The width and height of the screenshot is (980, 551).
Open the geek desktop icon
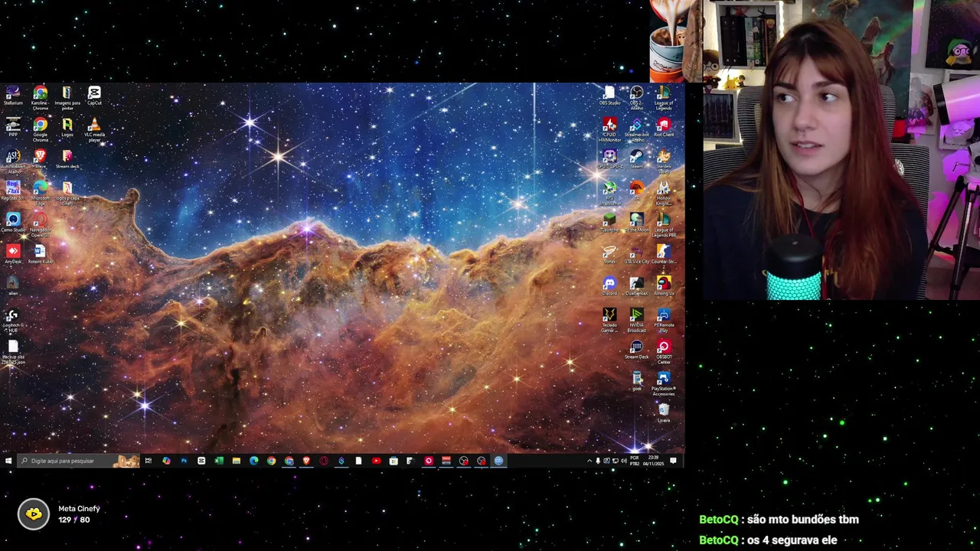point(636,381)
